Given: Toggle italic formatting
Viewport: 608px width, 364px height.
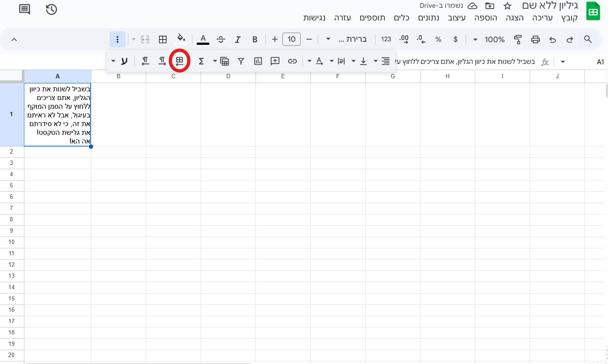Looking at the screenshot, I should pyautogui.click(x=238, y=40).
